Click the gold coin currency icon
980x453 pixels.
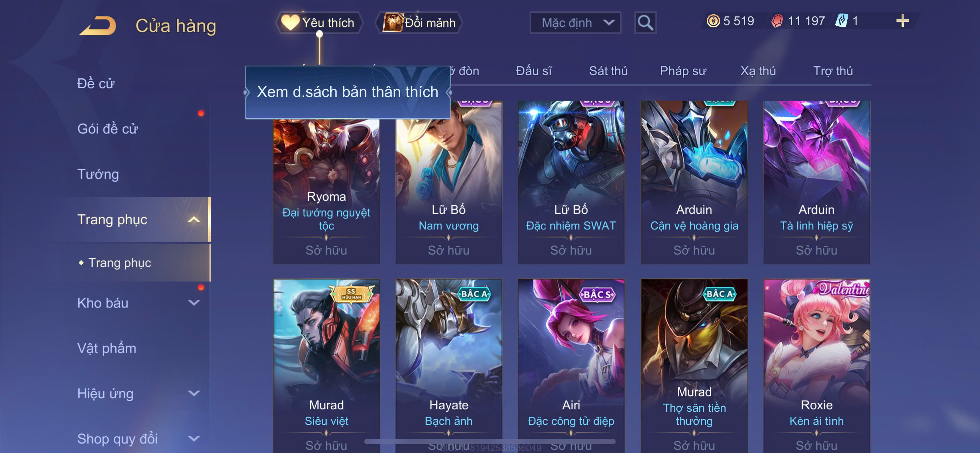[713, 21]
